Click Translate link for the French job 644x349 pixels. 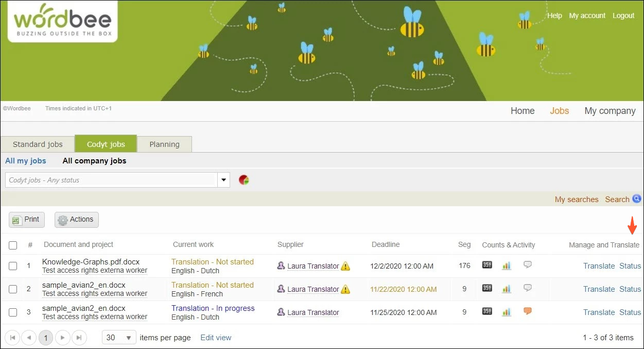point(599,289)
